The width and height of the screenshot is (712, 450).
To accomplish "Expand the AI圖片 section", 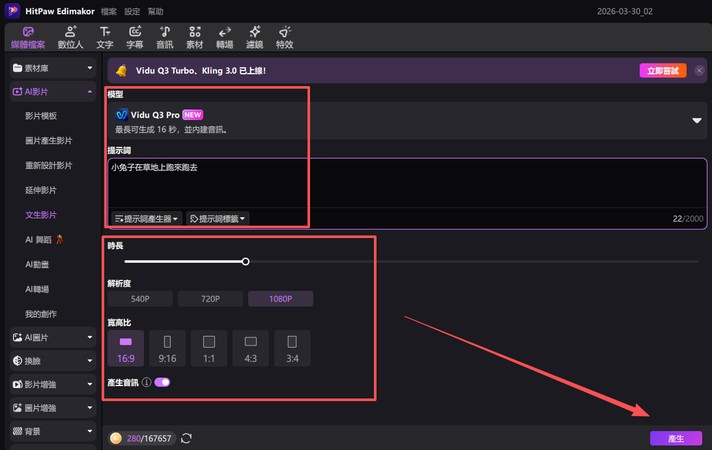I will point(53,337).
